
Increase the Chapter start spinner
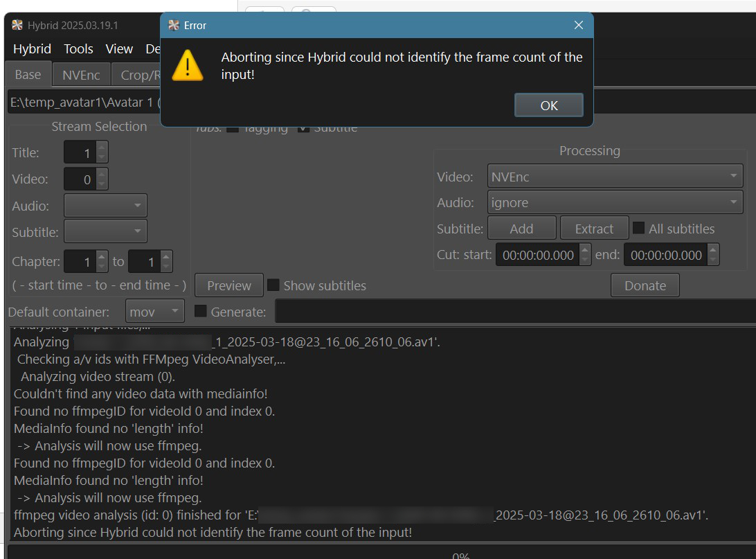[x=102, y=256]
